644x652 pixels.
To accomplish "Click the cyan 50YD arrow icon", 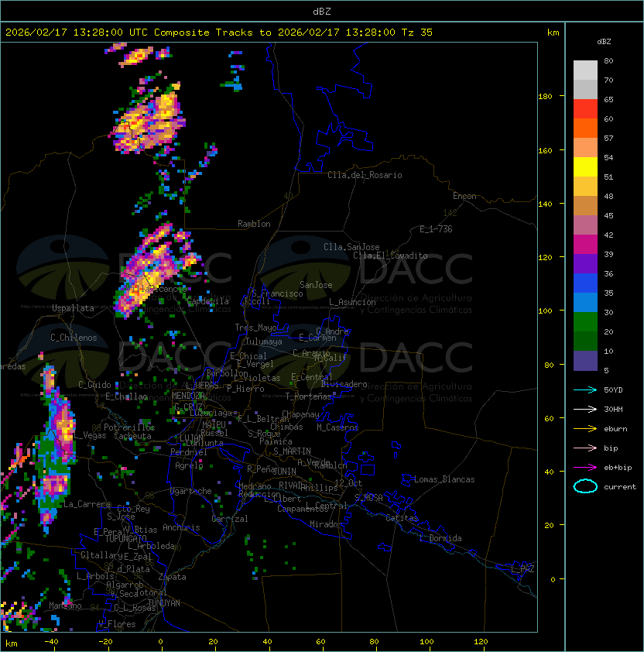I will tap(585, 389).
